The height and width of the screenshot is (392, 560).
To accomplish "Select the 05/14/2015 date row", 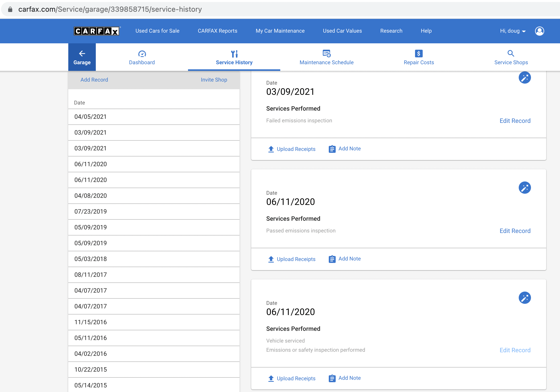I will [154, 385].
